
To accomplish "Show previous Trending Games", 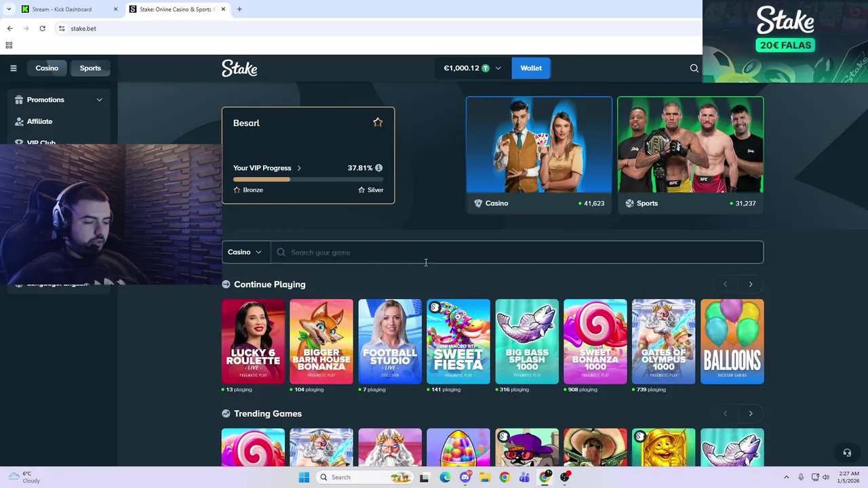I will (725, 413).
